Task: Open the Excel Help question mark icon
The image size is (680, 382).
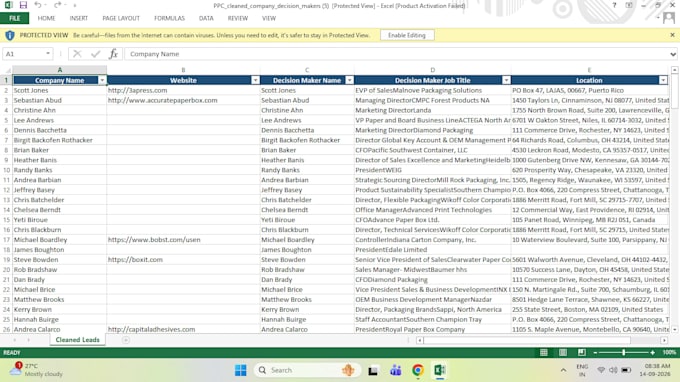Action: coord(614,5)
